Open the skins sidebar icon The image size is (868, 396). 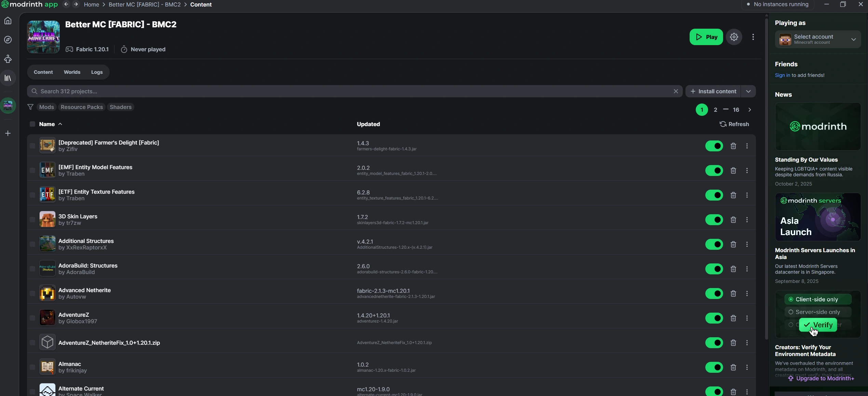(8, 59)
